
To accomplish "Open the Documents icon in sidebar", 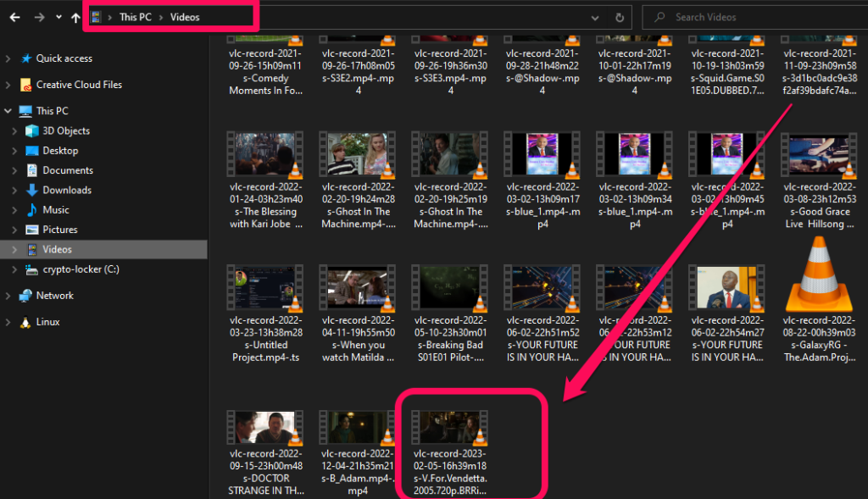I will 32,170.
